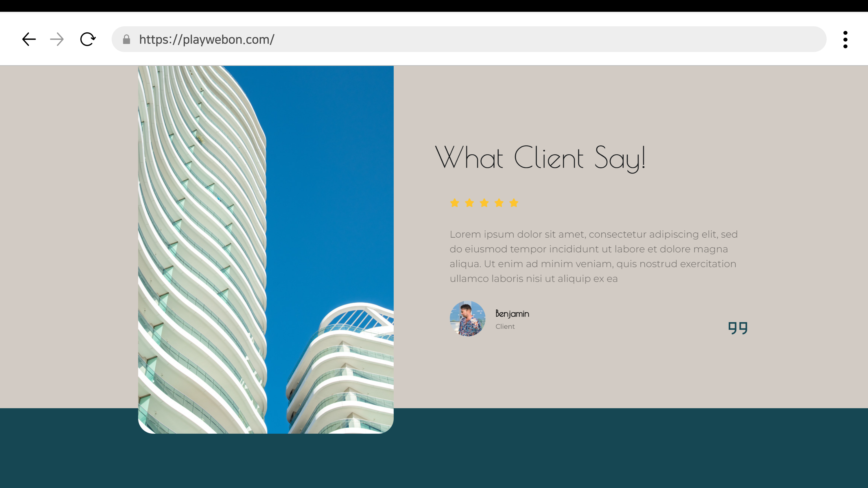
Task: Click the Lorem ipsum testimonial paragraph
Action: [593, 256]
